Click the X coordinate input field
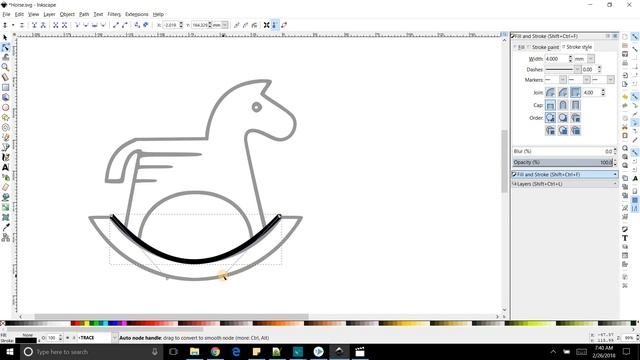This screenshot has height=360, width=640. (x=171, y=25)
